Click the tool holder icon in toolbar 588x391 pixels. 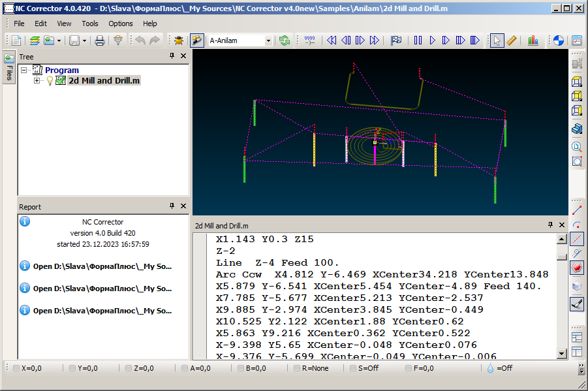tap(118, 40)
